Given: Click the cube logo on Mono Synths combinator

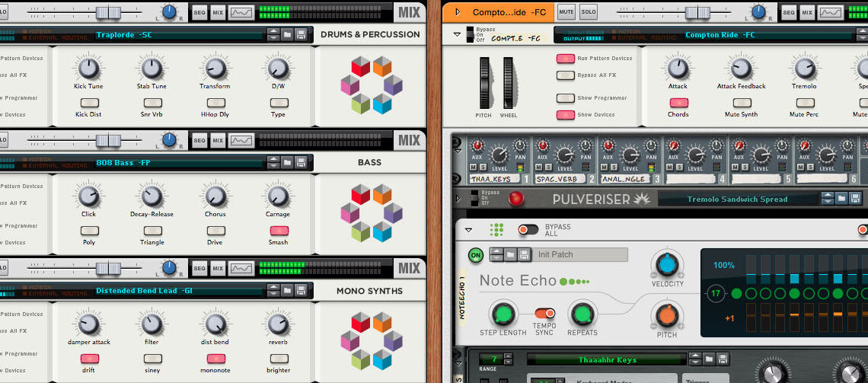Looking at the screenshot, I should [x=372, y=341].
